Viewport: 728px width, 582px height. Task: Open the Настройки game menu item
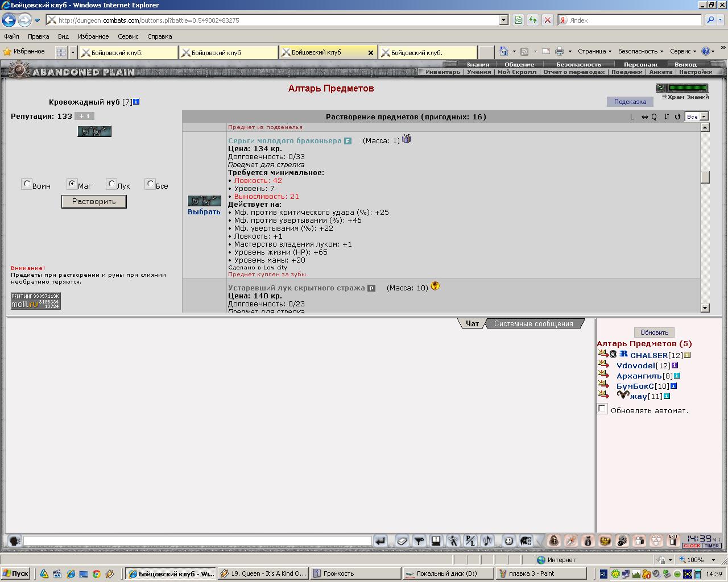[x=695, y=72]
